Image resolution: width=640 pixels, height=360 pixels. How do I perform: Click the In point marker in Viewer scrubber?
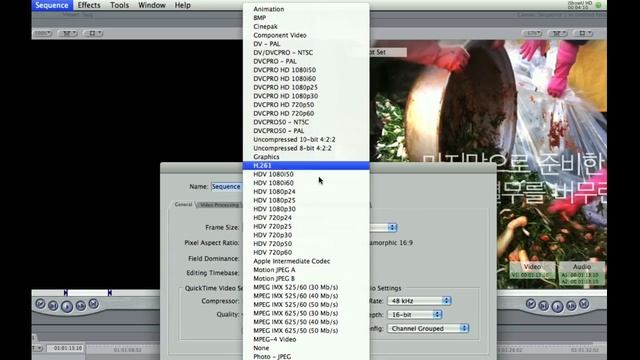pos(66,293)
